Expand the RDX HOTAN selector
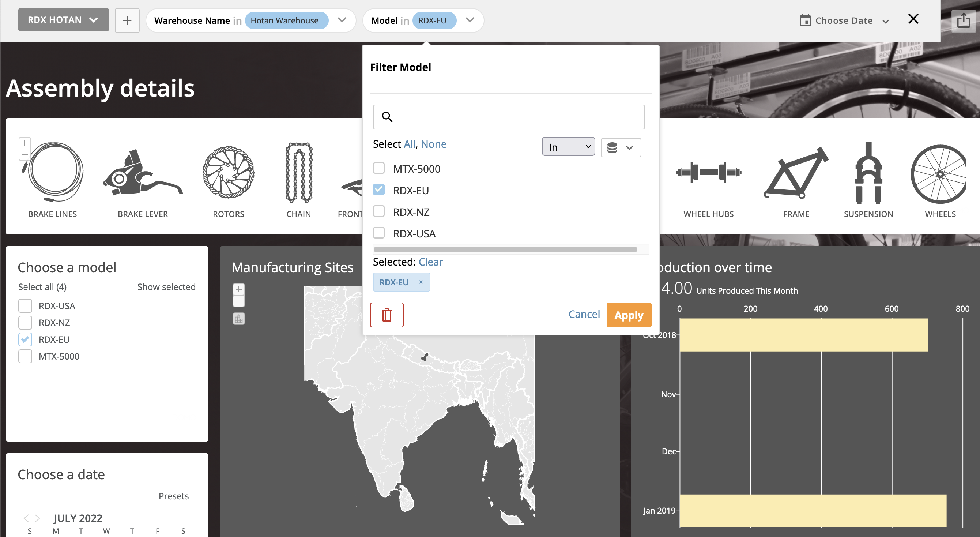 (64, 20)
